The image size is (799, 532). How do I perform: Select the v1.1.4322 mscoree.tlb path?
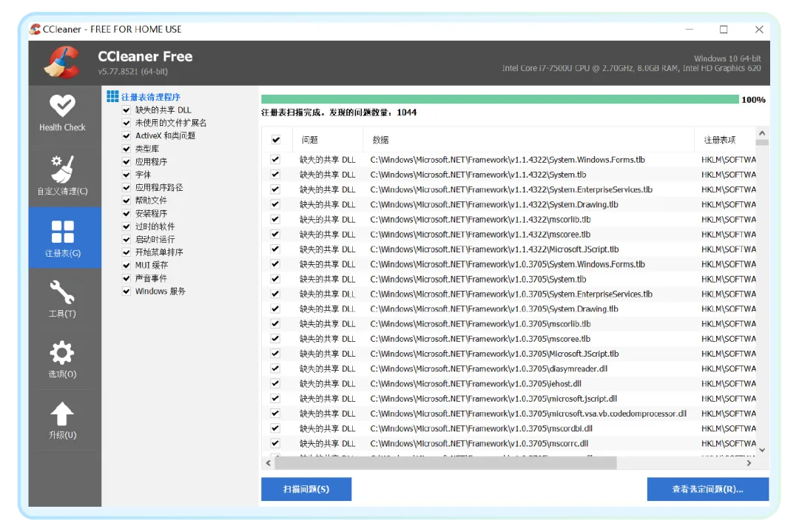480,235
